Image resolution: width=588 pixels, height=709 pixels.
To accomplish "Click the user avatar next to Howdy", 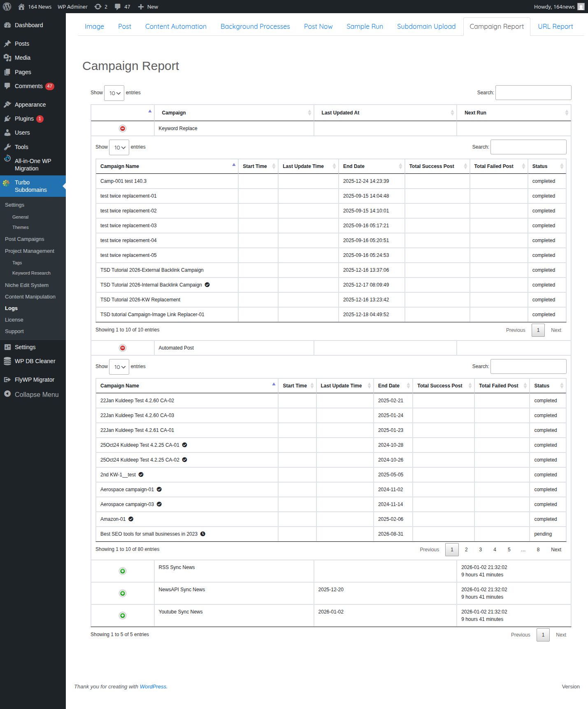I will coord(581,7).
